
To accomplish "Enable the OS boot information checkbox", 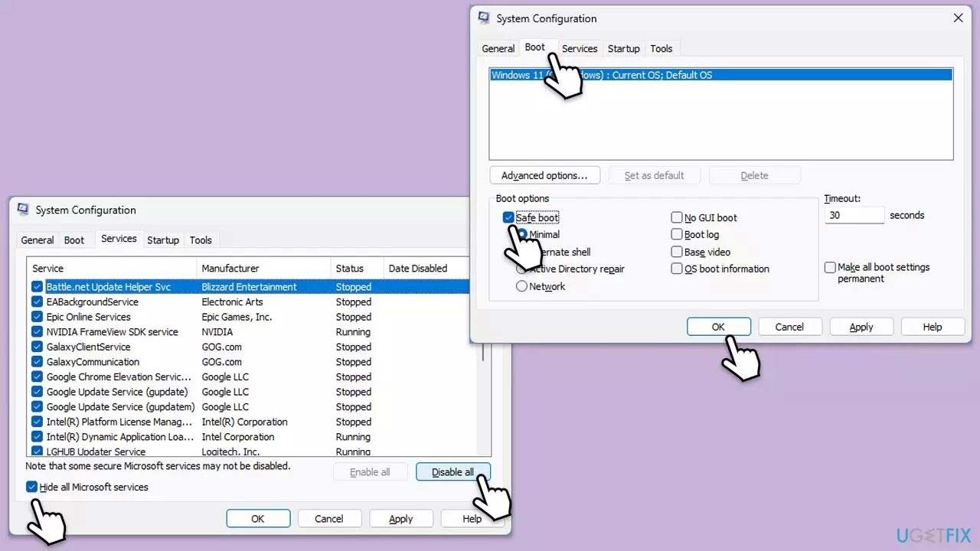I will pyautogui.click(x=677, y=269).
